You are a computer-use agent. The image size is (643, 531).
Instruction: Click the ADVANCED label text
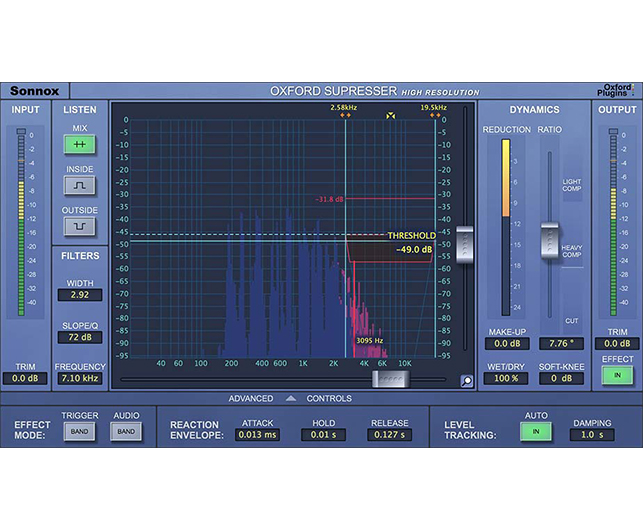[251, 399]
